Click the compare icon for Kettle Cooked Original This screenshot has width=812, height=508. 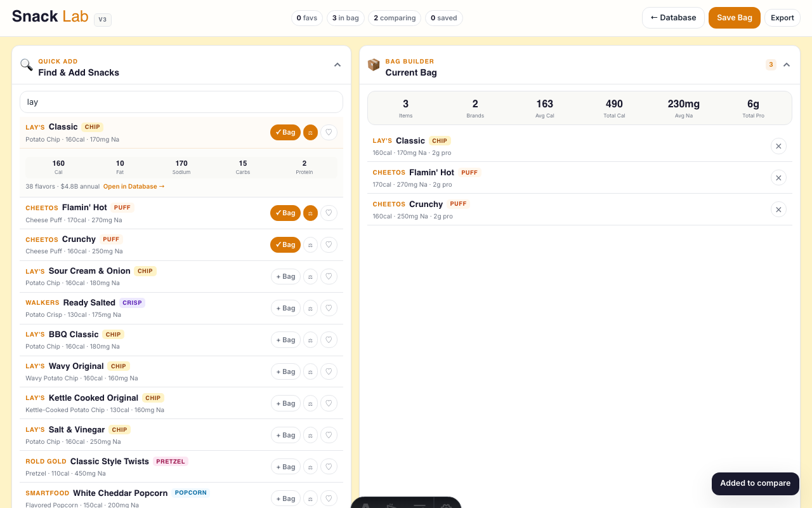click(310, 403)
